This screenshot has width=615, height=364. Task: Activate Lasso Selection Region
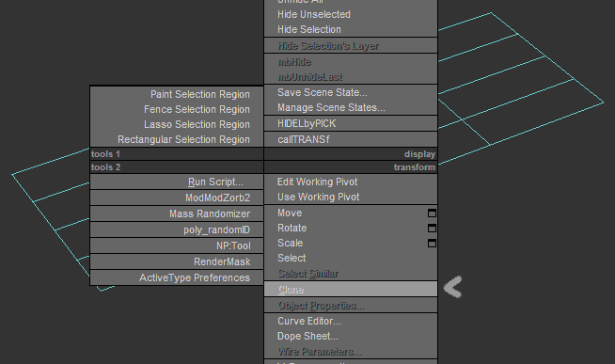coord(177,124)
